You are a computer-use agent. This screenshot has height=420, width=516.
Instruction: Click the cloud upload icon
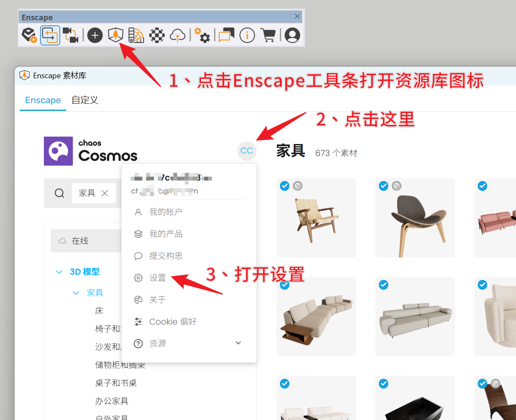tap(178, 35)
